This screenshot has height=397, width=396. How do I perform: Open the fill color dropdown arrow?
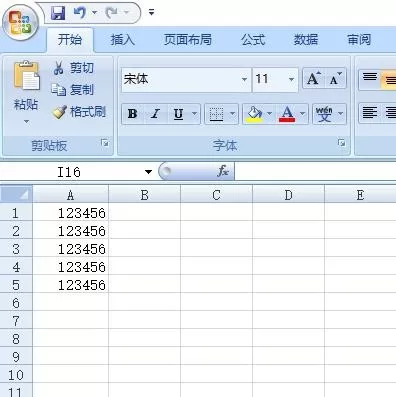tap(269, 114)
